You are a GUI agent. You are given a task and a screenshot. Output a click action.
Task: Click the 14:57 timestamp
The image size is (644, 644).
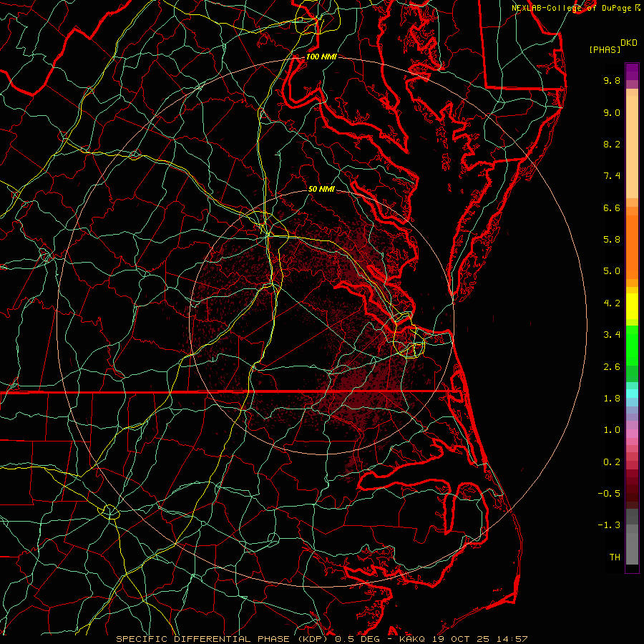512,639
